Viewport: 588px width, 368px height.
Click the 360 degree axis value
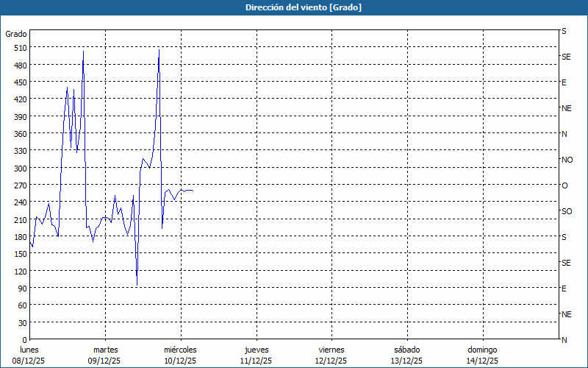coord(21,134)
